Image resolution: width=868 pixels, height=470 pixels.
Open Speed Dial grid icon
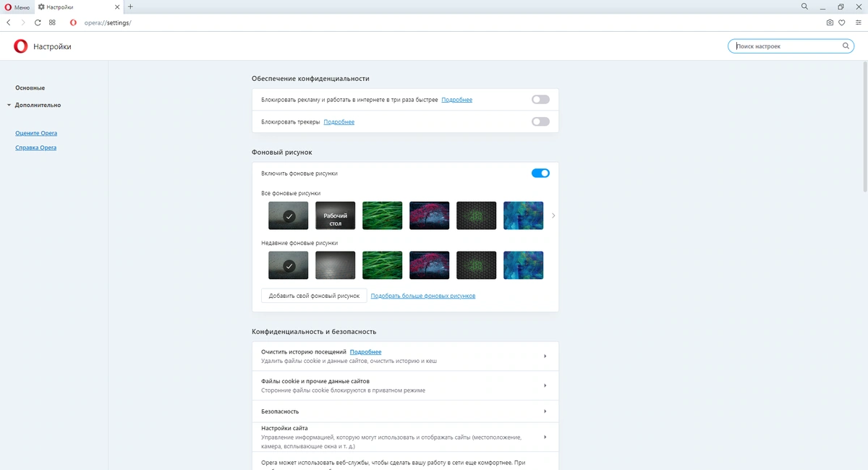[53, 22]
